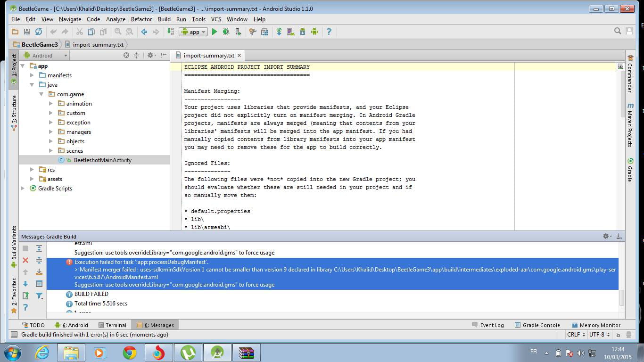This screenshot has width=644, height=362.
Task: Toggle the Gradle panel on right edge
Action: click(x=630, y=170)
